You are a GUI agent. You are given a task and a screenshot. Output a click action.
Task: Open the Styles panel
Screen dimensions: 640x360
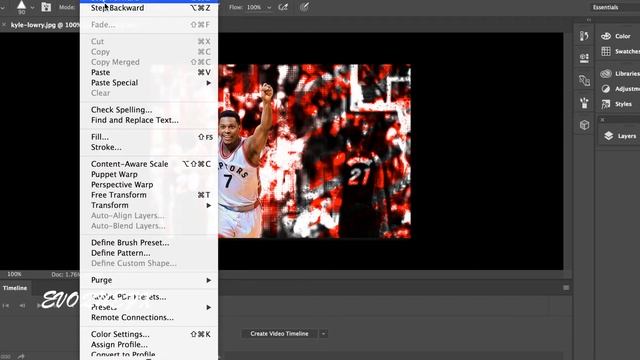pos(617,104)
